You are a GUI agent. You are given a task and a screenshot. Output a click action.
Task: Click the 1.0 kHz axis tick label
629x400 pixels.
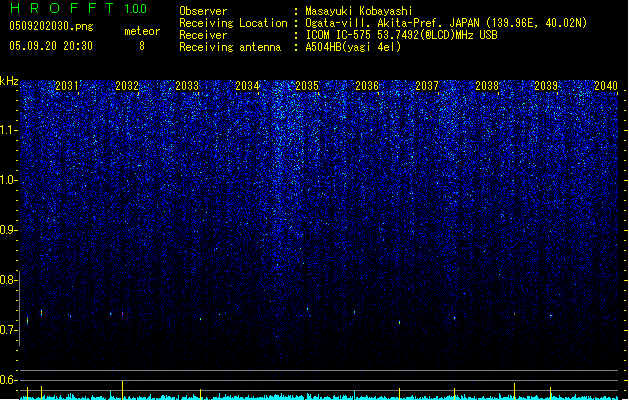[x=8, y=180]
